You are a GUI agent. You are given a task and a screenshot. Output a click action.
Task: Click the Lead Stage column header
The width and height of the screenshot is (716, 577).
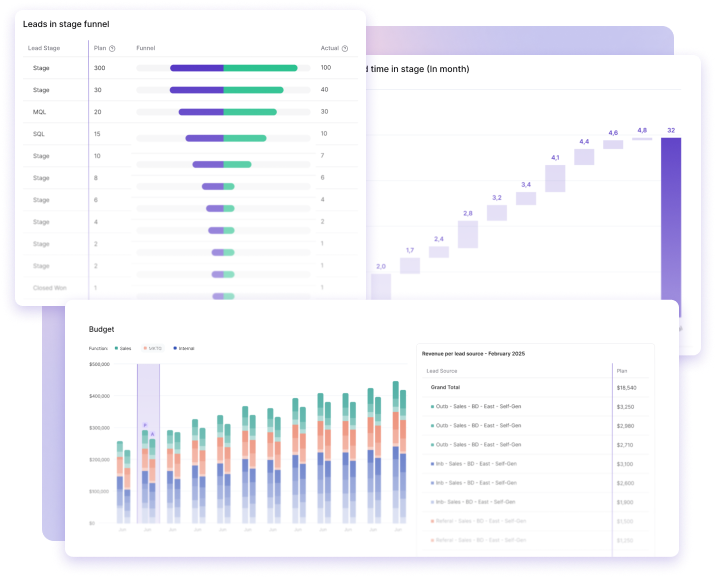tap(43, 48)
